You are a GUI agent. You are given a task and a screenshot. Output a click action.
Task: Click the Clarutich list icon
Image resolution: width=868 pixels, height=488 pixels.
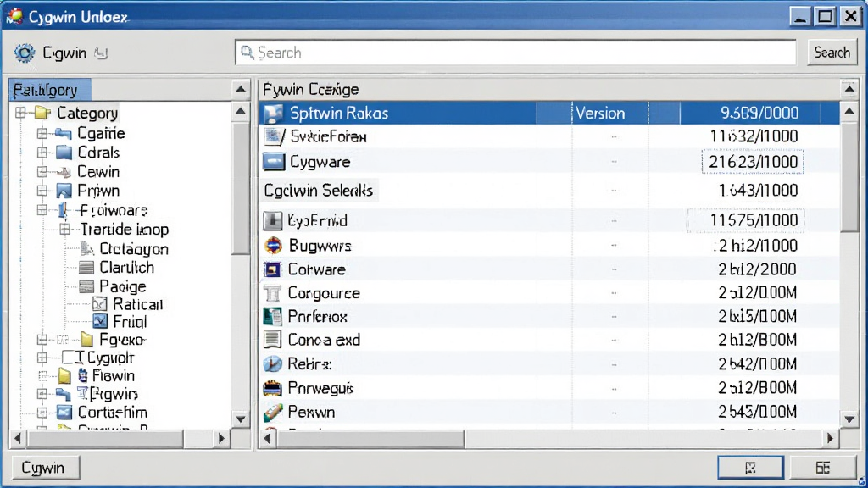[x=86, y=268]
